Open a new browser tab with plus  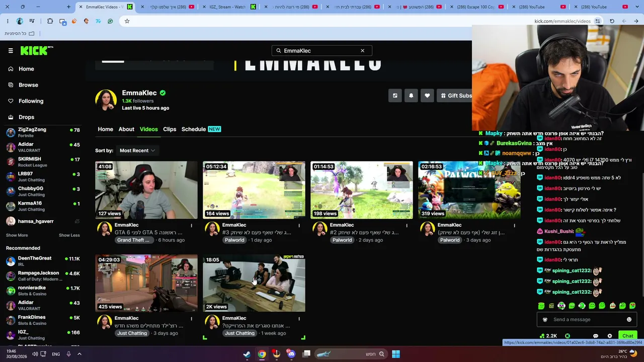pyautogui.click(x=68, y=7)
